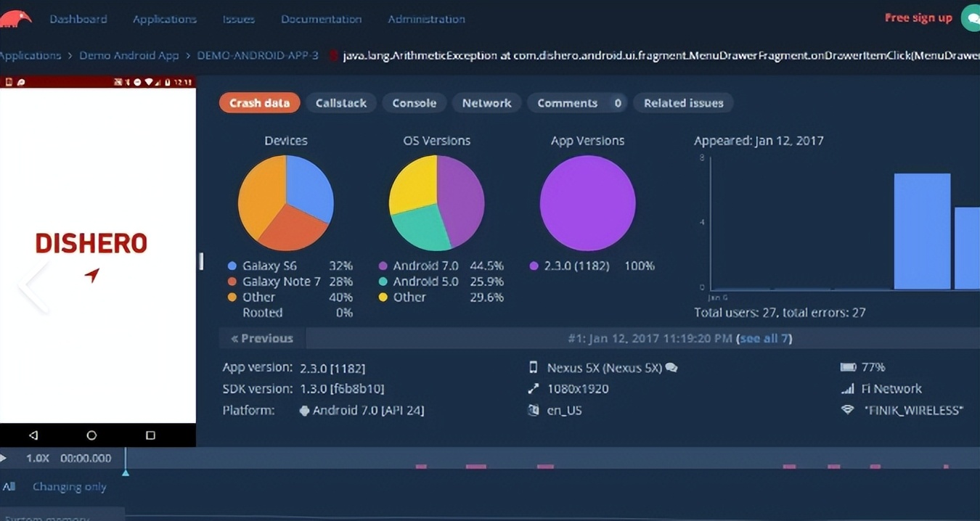Open DEMO-ANDROID-APP-3 breadcrumb link

(258, 56)
